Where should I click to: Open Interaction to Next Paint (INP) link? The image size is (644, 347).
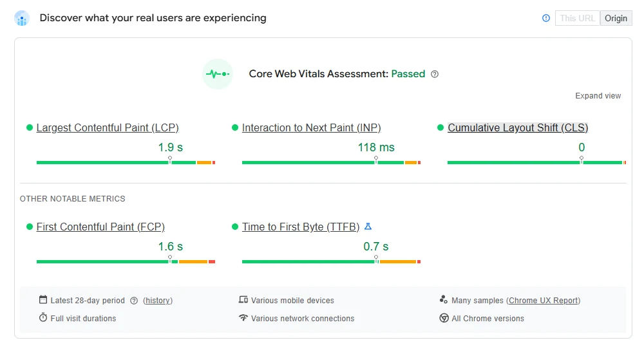[311, 127]
